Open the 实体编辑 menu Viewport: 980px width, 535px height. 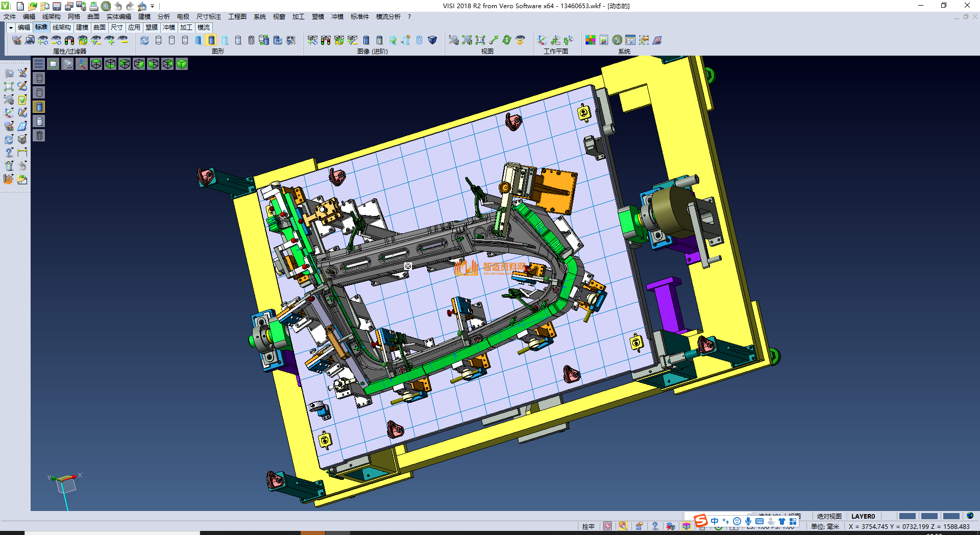point(118,17)
